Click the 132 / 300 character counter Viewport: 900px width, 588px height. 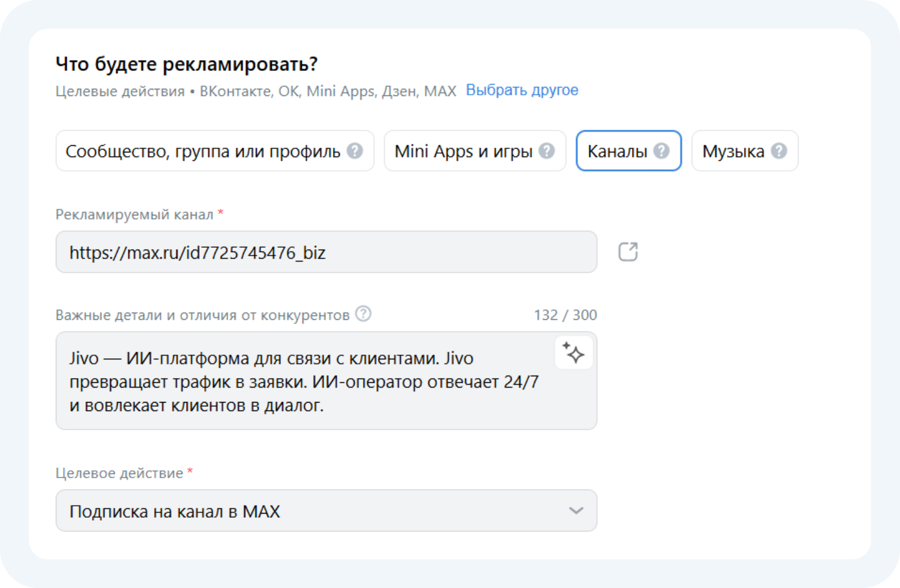pyautogui.click(x=565, y=315)
